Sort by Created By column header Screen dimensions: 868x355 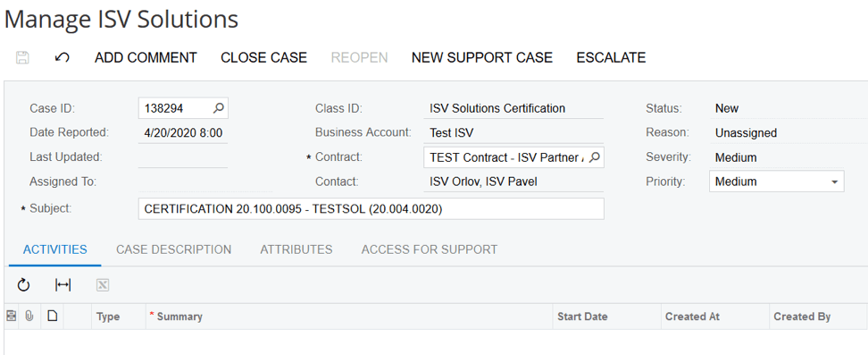[818, 317]
